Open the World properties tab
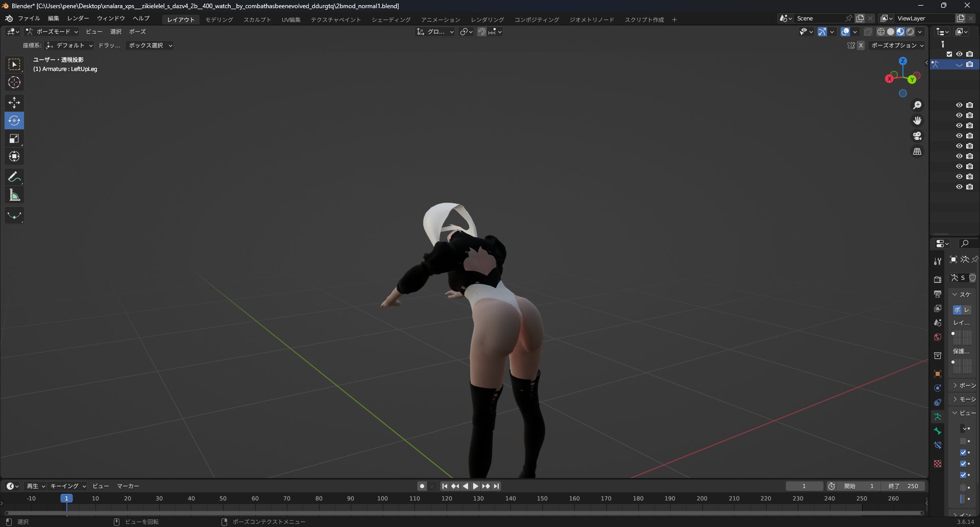The image size is (980, 527). coord(938,337)
